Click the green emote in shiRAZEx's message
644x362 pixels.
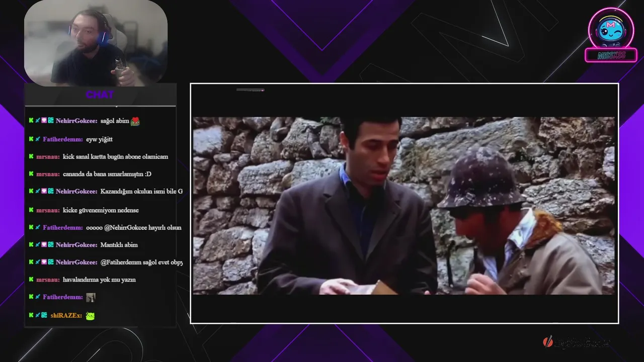click(90, 316)
